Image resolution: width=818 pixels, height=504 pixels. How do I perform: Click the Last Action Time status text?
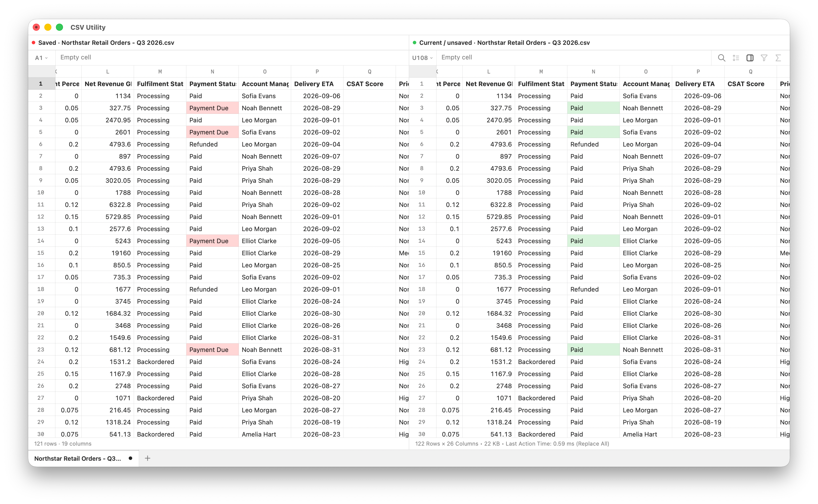tap(557, 444)
